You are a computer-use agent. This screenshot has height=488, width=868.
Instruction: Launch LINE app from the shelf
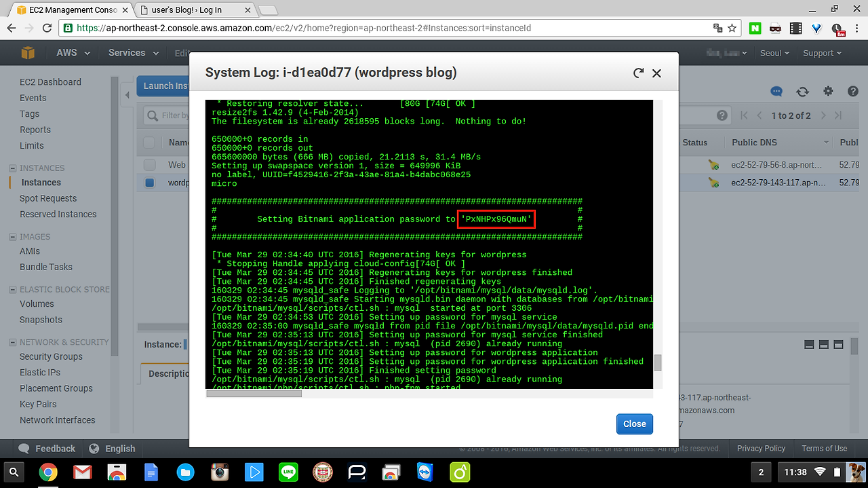[x=288, y=472]
